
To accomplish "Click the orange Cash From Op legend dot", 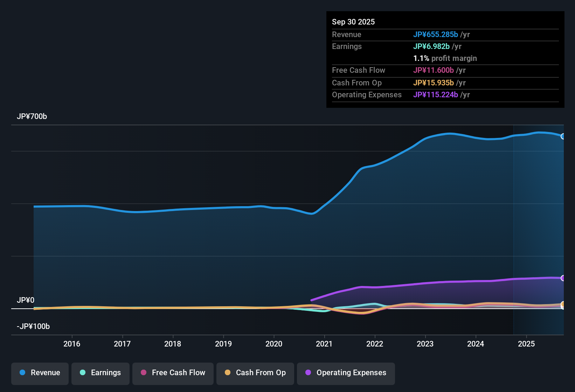I will point(228,373).
